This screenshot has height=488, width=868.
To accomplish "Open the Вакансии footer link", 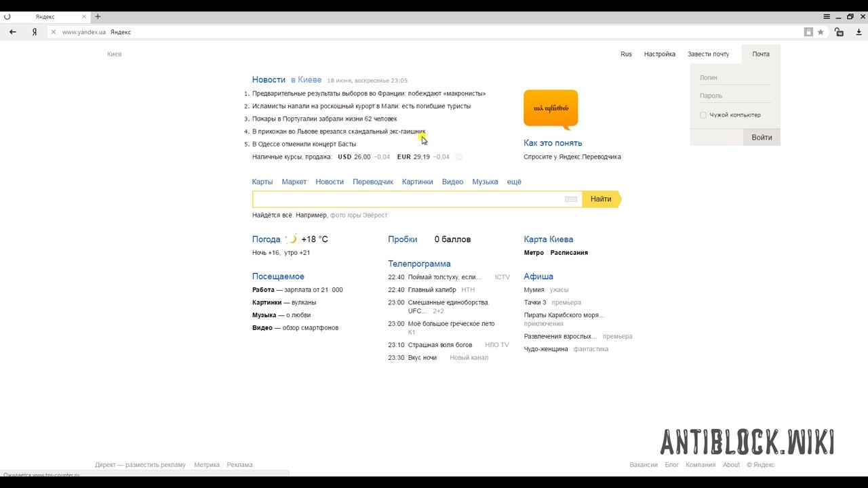I will (x=644, y=465).
